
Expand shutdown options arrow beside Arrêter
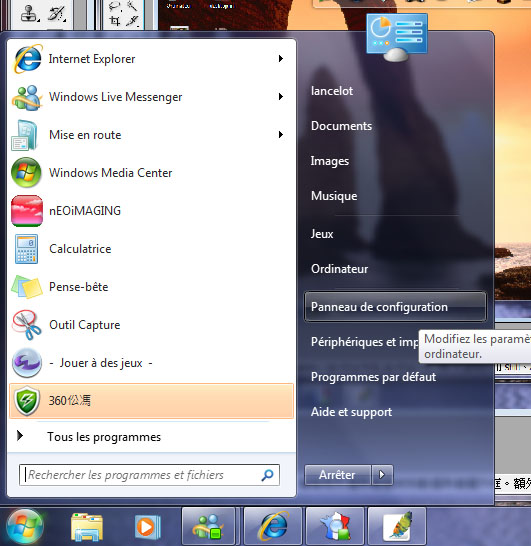[x=382, y=475]
